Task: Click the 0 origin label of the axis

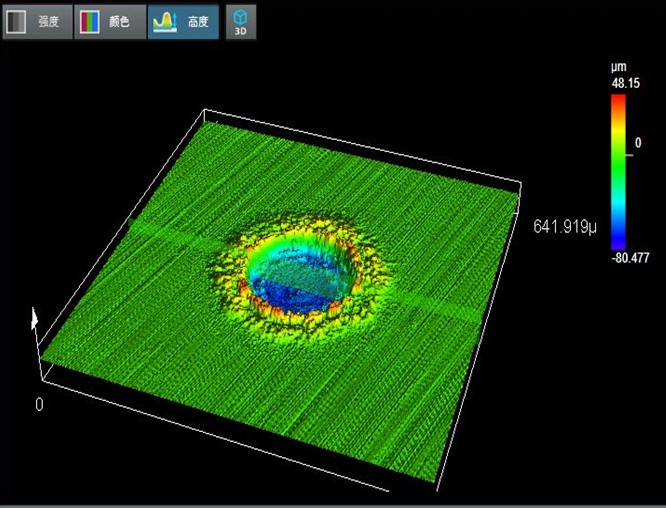Action: (39, 405)
